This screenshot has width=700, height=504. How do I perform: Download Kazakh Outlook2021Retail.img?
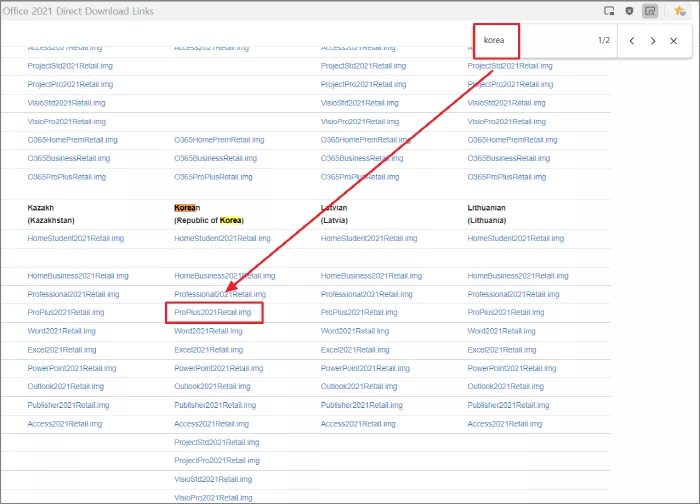point(66,387)
